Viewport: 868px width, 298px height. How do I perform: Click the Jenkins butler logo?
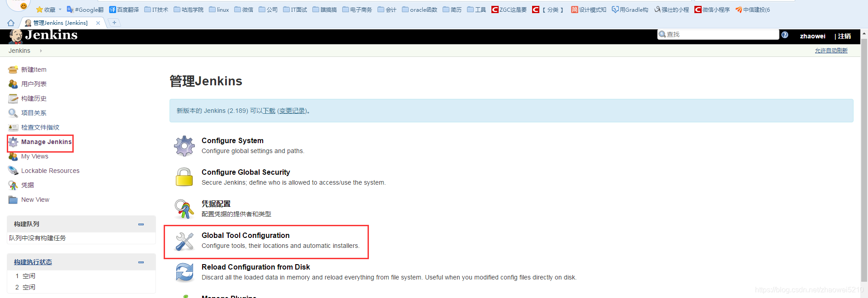(15, 36)
